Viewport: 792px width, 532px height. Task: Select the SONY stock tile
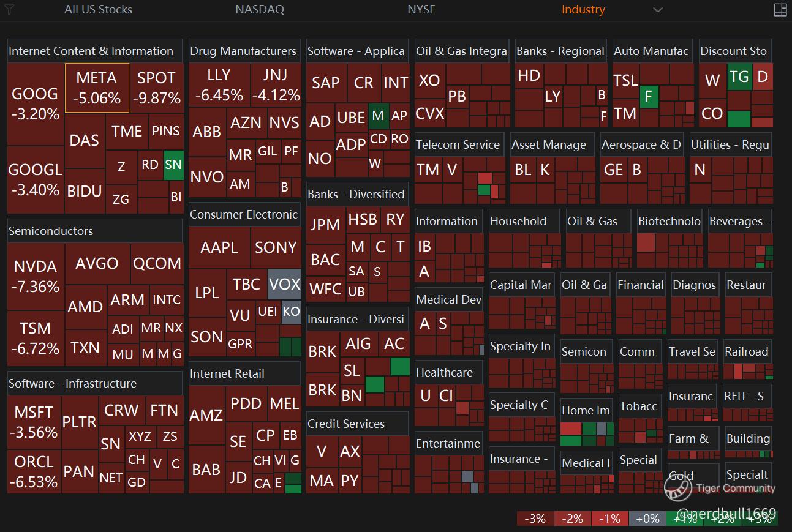pos(276,247)
